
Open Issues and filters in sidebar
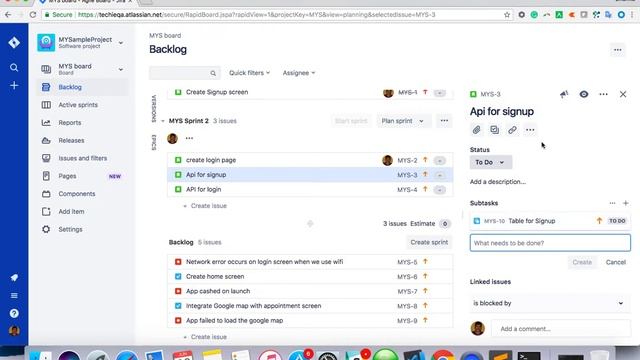[83, 158]
